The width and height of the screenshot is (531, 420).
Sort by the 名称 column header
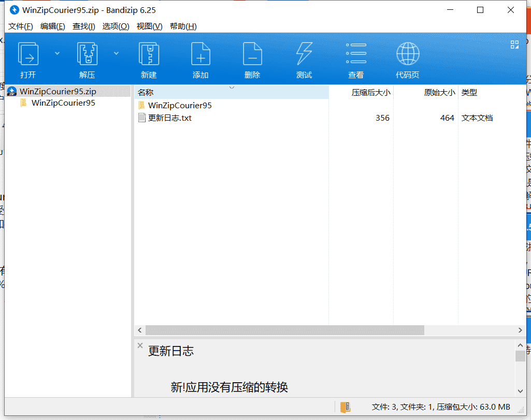(232, 92)
